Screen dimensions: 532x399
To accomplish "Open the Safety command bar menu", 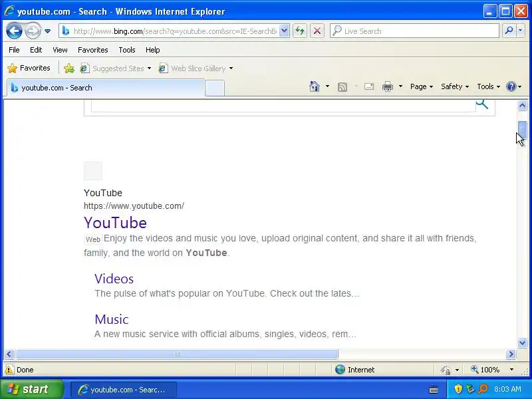I will (x=455, y=86).
